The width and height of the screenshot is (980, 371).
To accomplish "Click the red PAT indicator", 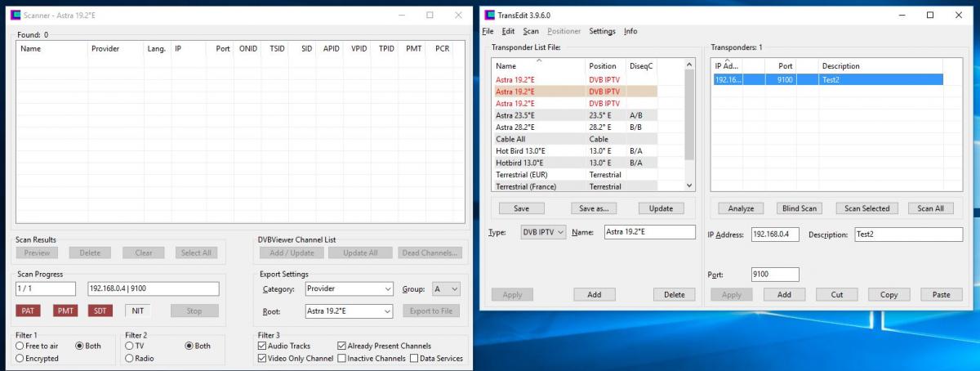I will click(x=29, y=311).
